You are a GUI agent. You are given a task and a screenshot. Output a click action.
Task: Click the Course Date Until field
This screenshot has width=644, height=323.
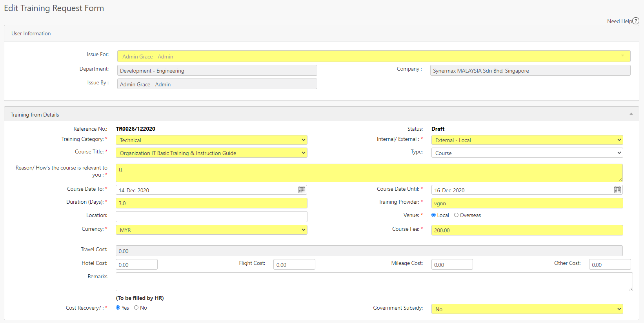pos(527,190)
